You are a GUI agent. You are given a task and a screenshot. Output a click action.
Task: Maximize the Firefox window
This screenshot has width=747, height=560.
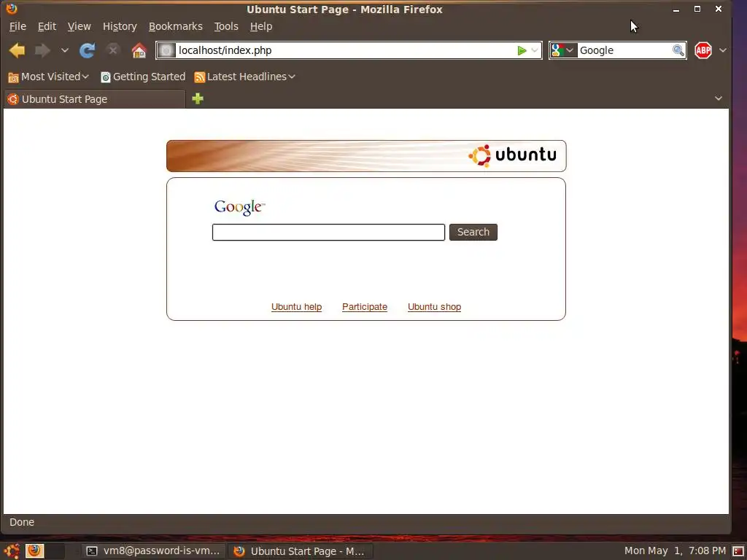[697, 9]
